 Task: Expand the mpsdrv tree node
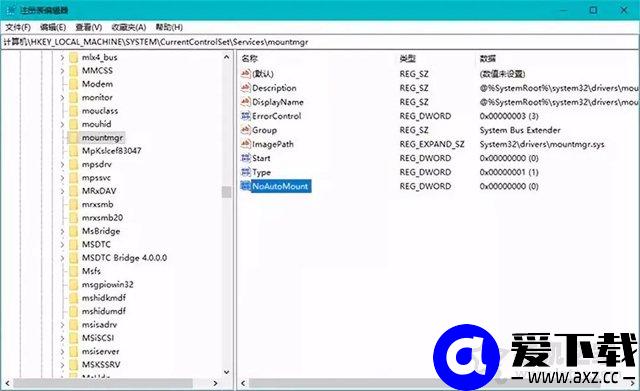click(x=62, y=164)
